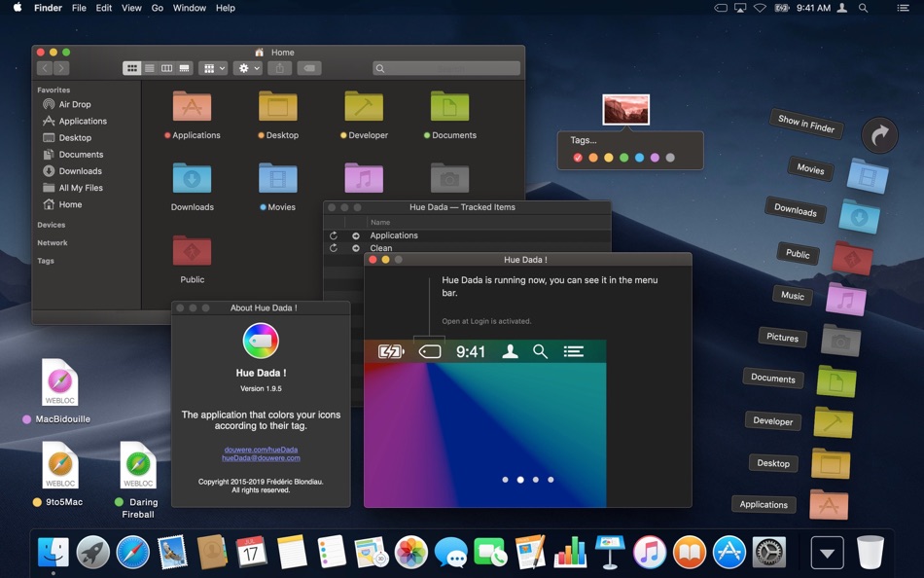This screenshot has height=578, width=924.
Task: Click arrow icon beside Clean tracked item
Action: (356, 248)
